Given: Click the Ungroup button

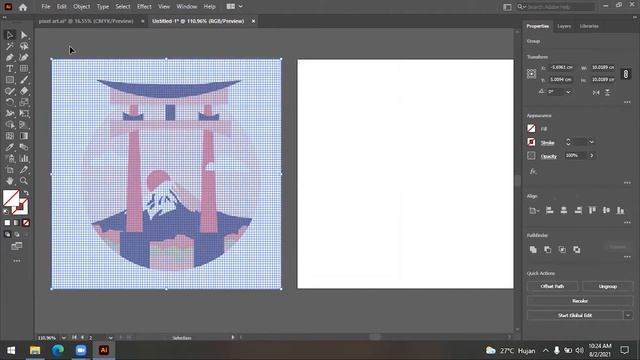Looking at the screenshot, I should [607, 286].
